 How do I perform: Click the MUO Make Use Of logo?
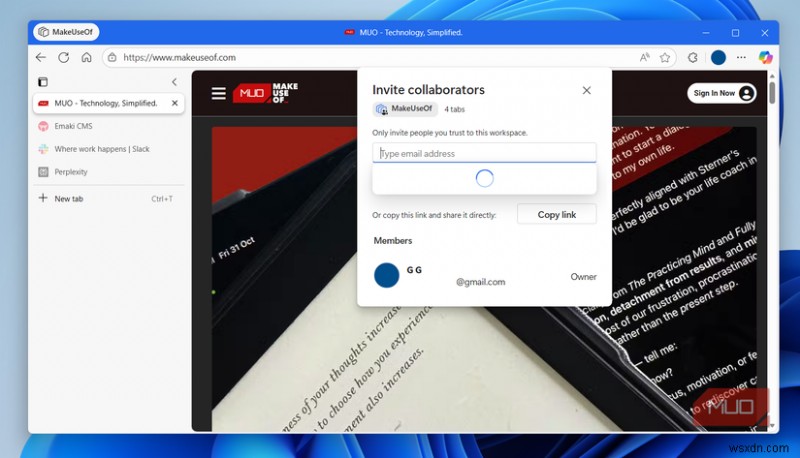(265, 93)
